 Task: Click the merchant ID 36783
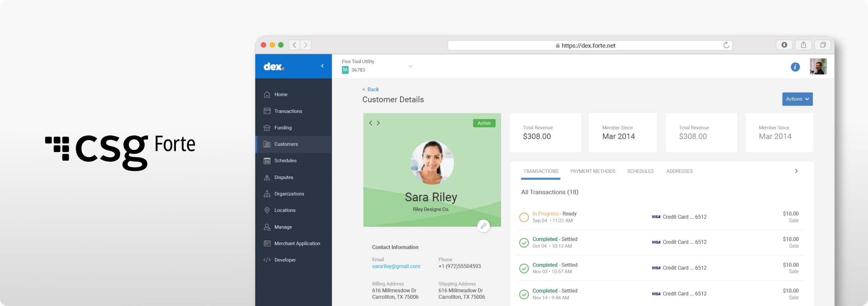(x=358, y=70)
